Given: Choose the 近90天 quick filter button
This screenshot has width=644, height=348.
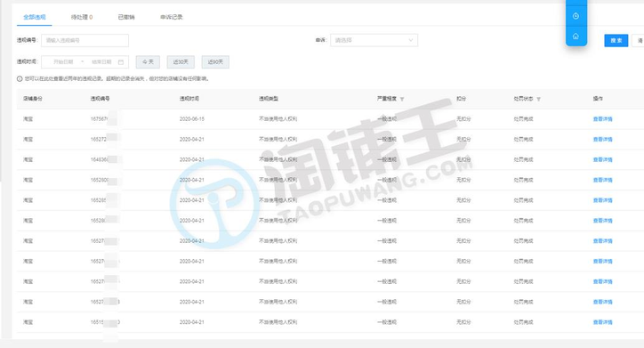Looking at the screenshot, I should click(215, 62).
